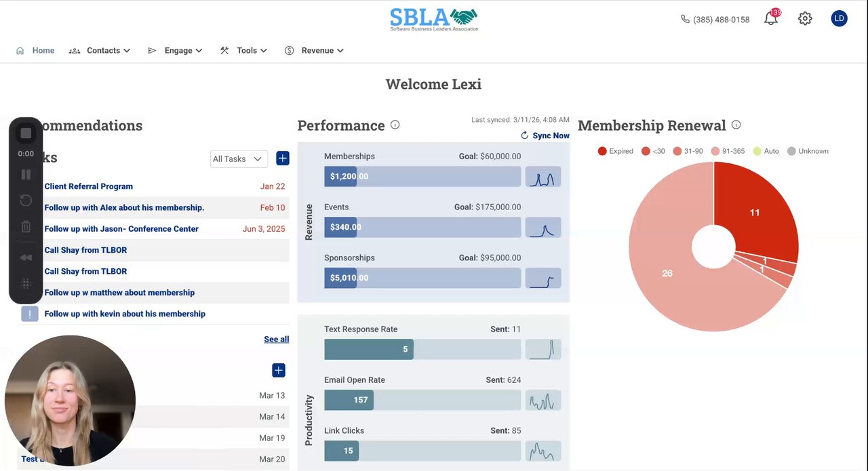The height and width of the screenshot is (471, 868).
Task: Open the Memberships trend sparkline
Action: click(543, 176)
